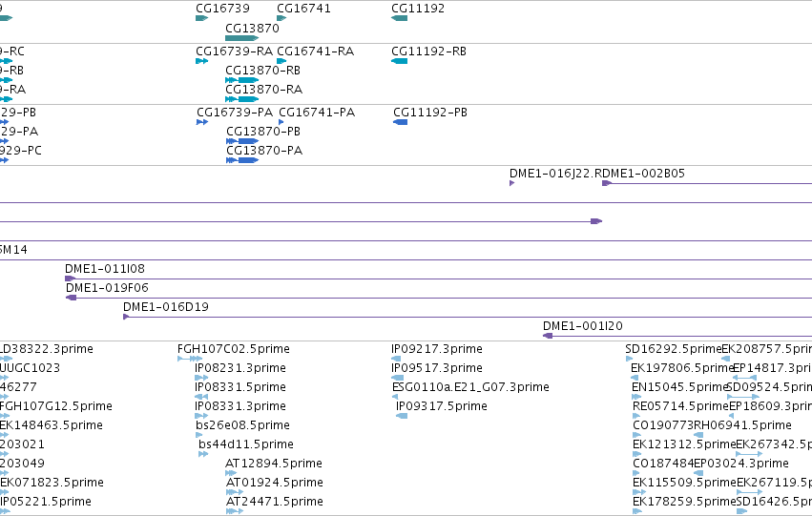
Task: Select the AT24471.5prime EST label
Action: 275,502
